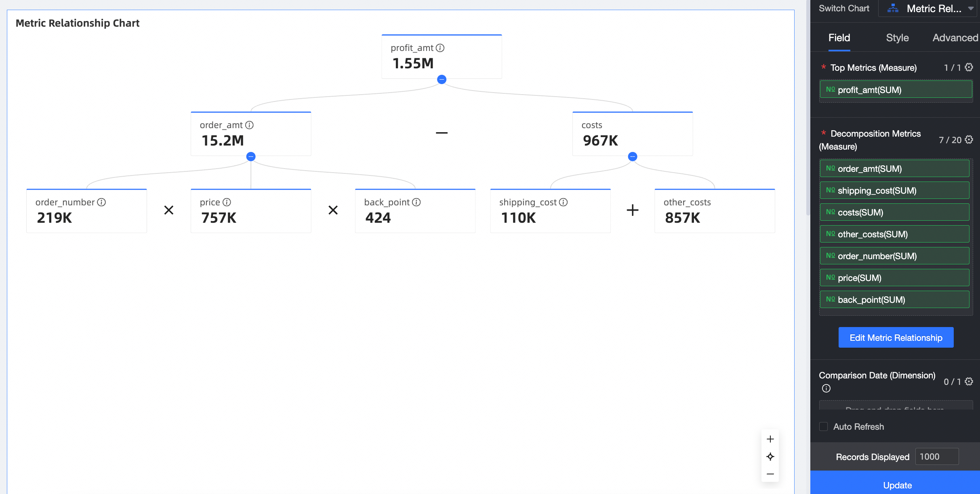Click the info icon next to profit_amt
The width and height of the screenshot is (980, 494).
pos(440,48)
